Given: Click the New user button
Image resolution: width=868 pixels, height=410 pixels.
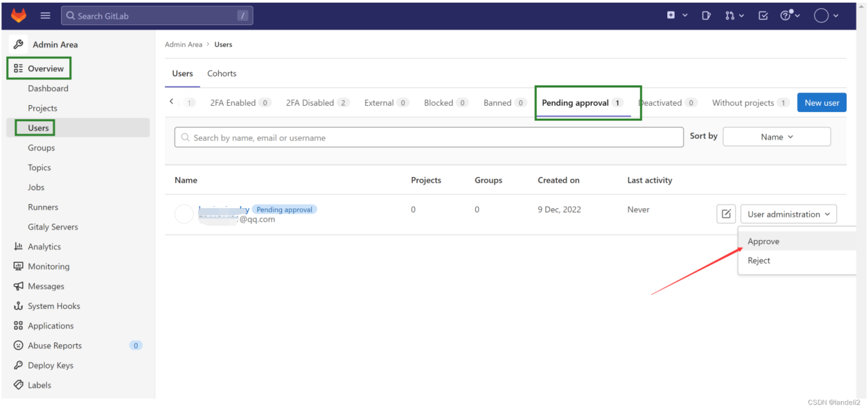Looking at the screenshot, I should pyautogui.click(x=821, y=103).
